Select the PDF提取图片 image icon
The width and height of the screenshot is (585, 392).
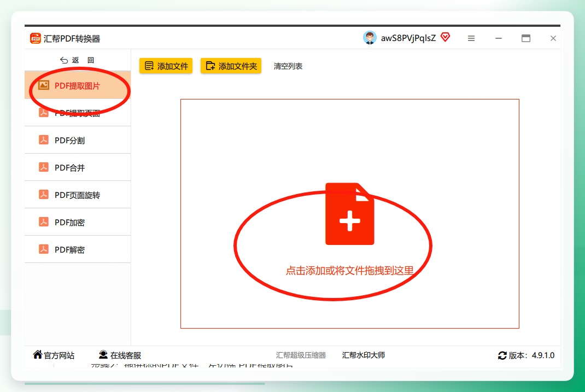click(44, 85)
